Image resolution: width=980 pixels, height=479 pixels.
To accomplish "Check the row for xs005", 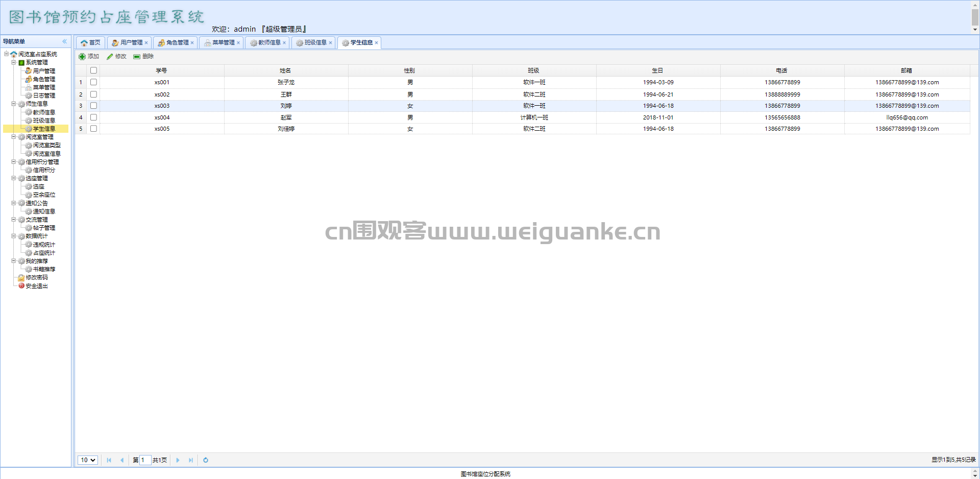I will (x=93, y=129).
